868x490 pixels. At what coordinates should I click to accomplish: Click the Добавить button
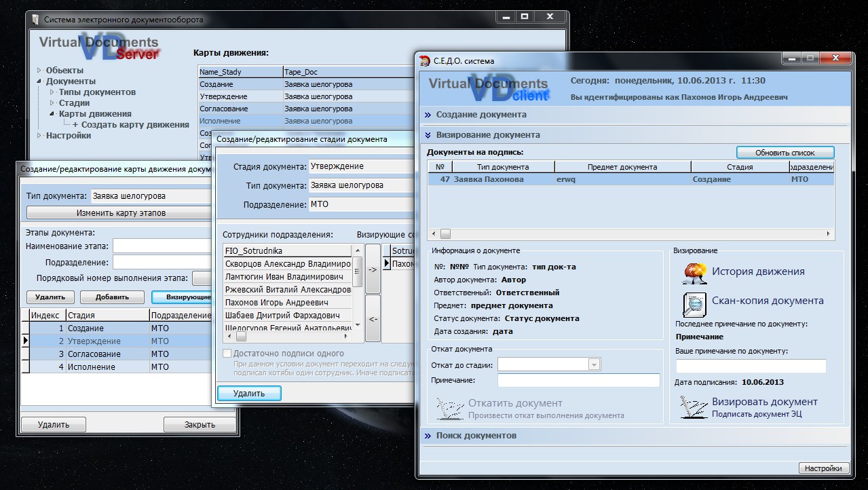click(112, 297)
